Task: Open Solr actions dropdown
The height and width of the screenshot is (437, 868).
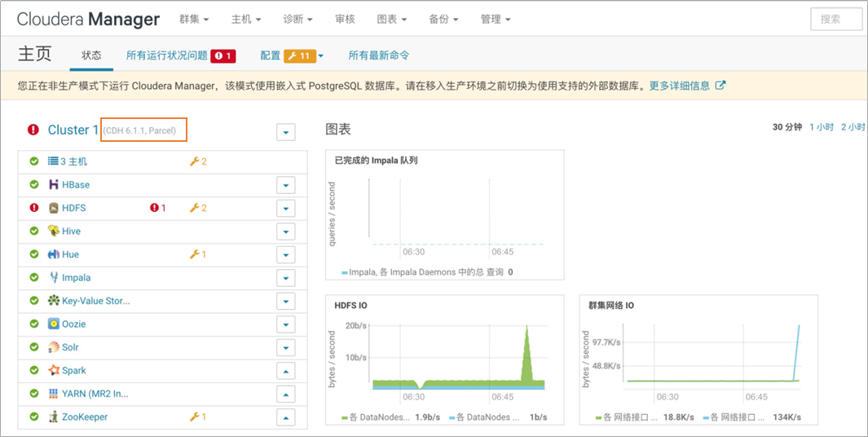Action: point(285,348)
